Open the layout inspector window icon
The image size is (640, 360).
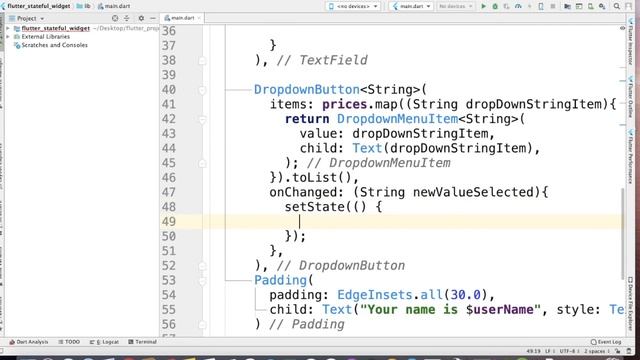[579, 6]
